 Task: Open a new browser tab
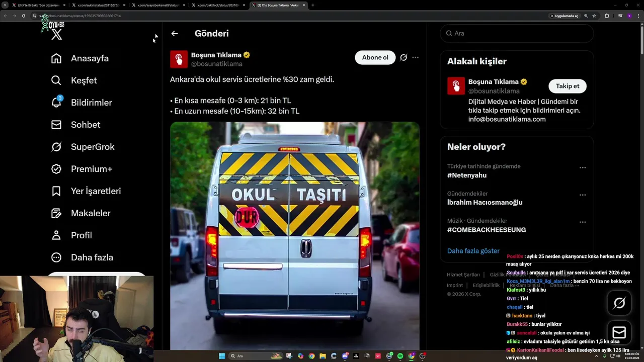[x=312, y=5]
